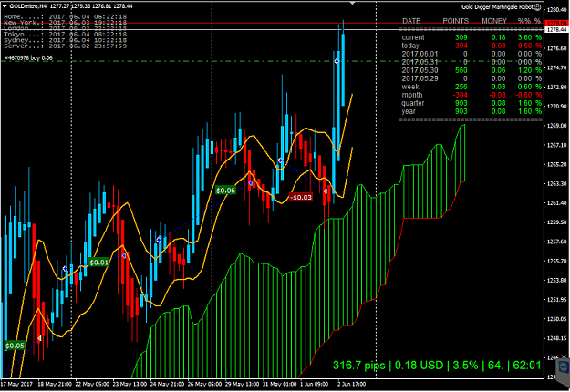Click the POINTS column header

coord(455,21)
